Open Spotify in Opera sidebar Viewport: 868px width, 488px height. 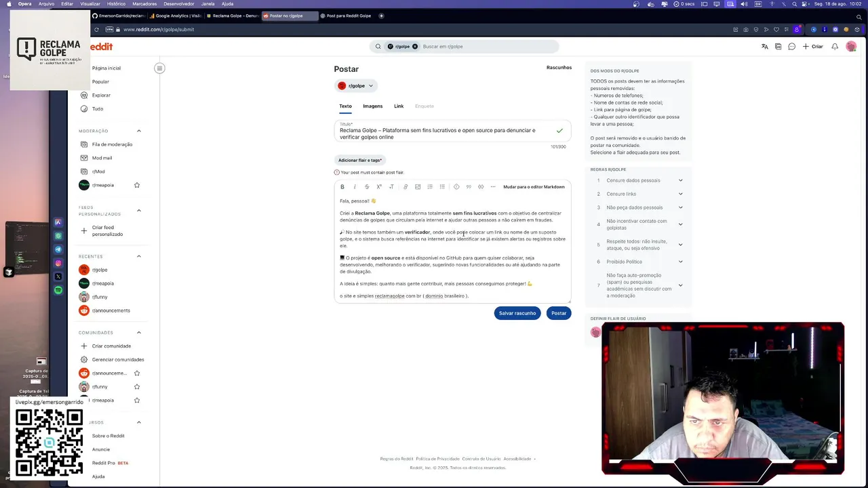[x=58, y=290]
